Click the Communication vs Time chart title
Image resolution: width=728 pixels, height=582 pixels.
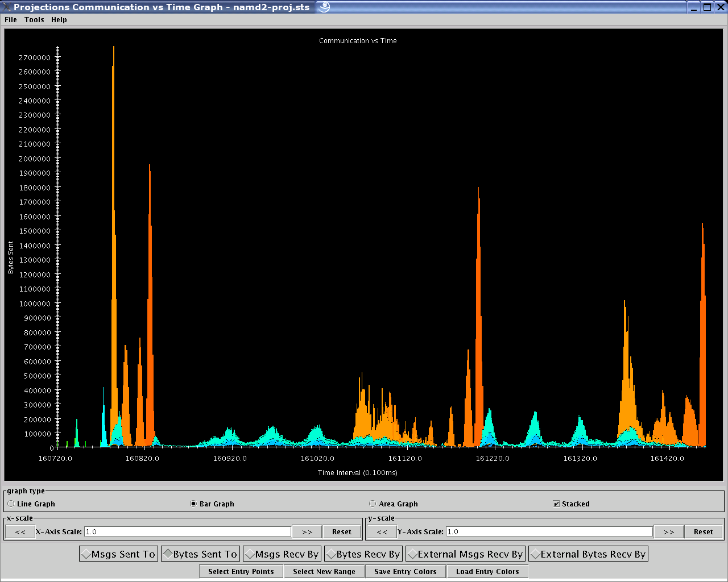[358, 41]
